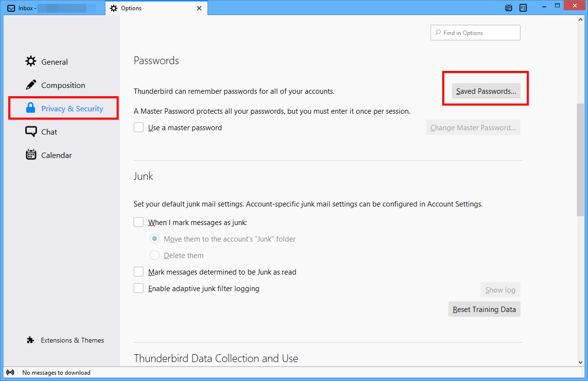588x381 pixels.
Task: Click the Calendar icon in sidebar
Action: 31,155
